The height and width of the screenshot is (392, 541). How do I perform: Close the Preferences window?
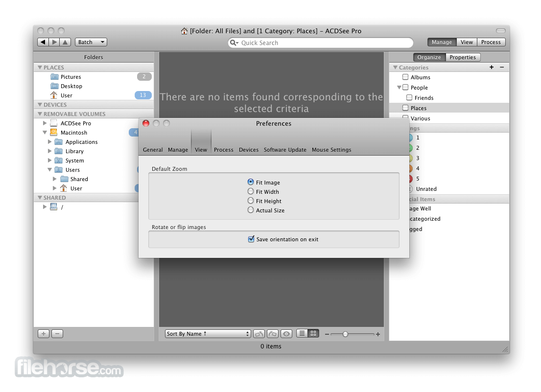click(146, 123)
